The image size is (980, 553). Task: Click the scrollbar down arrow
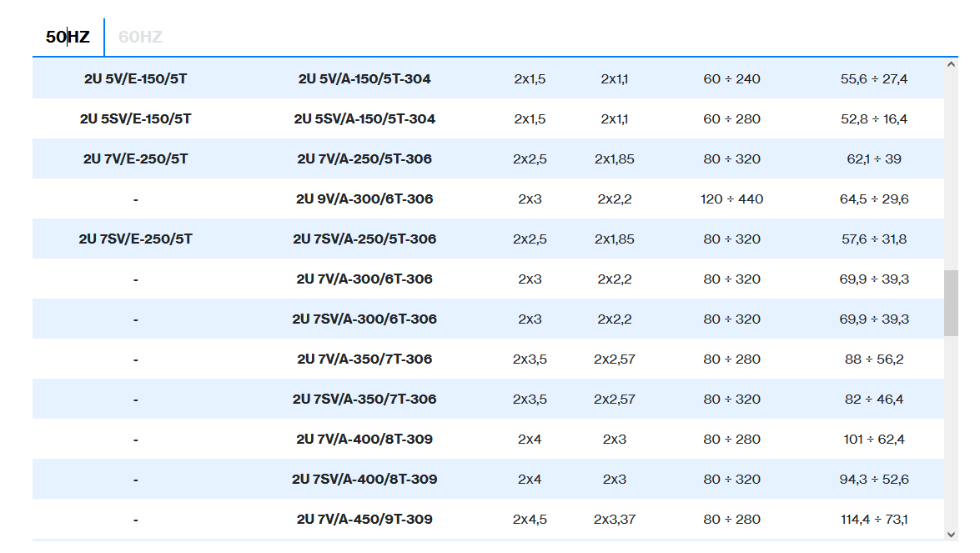click(951, 534)
